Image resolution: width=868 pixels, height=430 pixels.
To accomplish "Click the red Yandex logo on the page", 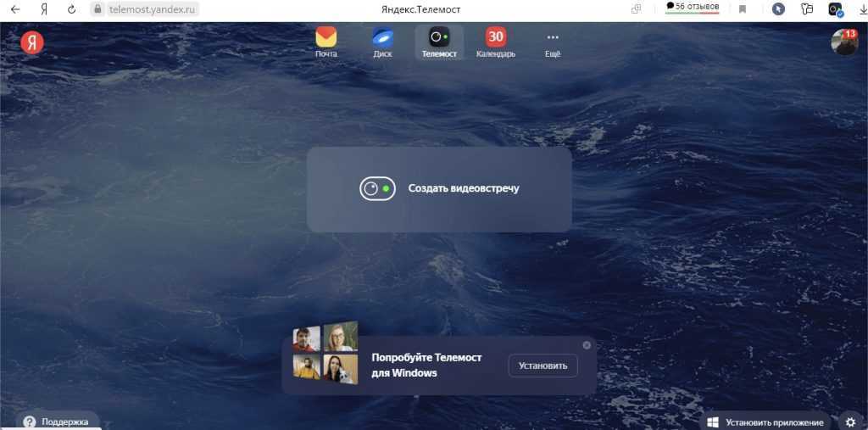I will pos(32,42).
